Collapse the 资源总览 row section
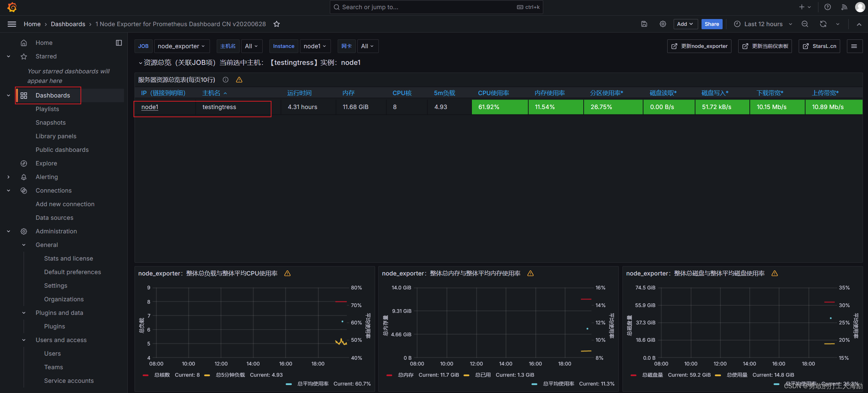Image resolution: width=868 pixels, height=393 pixels. click(x=140, y=63)
